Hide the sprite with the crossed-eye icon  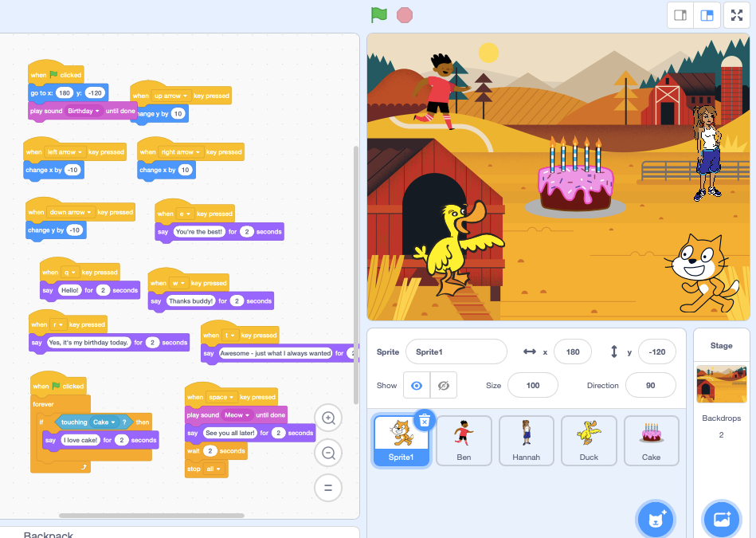444,386
